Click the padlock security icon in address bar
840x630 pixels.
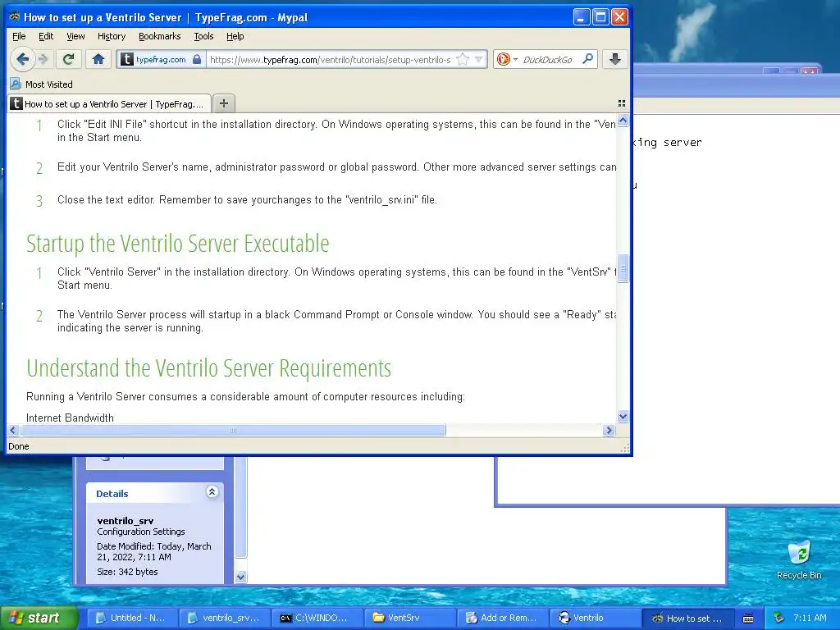[197, 59]
